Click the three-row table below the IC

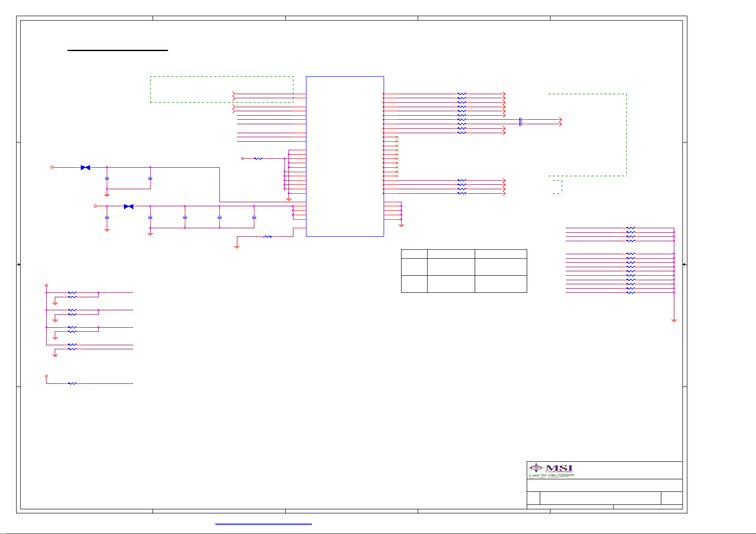click(x=464, y=271)
